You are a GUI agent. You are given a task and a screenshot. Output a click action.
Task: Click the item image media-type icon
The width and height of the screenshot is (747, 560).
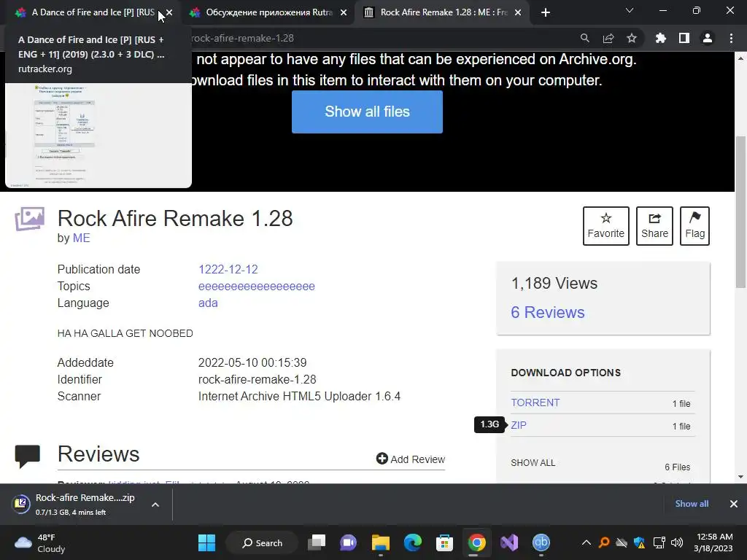(29, 219)
